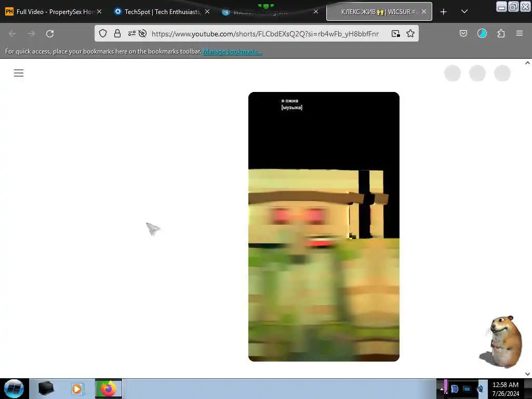Click the Firefox taskbar button

click(x=108, y=389)
